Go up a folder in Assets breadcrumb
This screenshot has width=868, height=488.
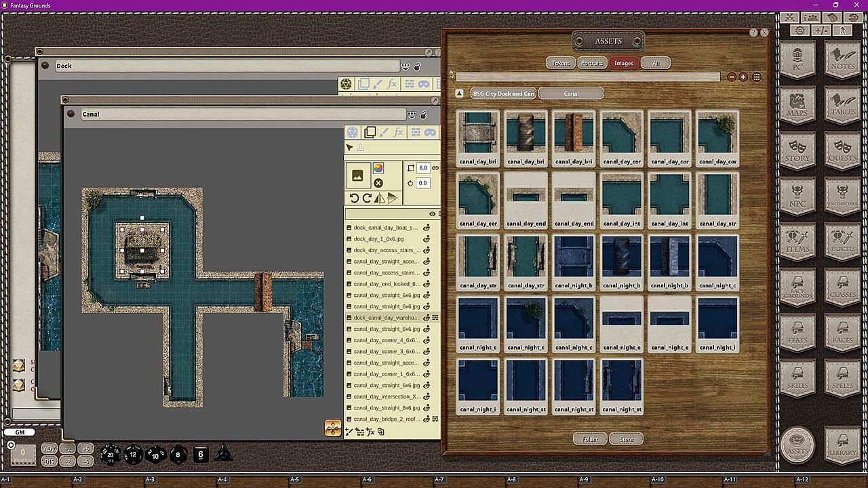point(459,94)
